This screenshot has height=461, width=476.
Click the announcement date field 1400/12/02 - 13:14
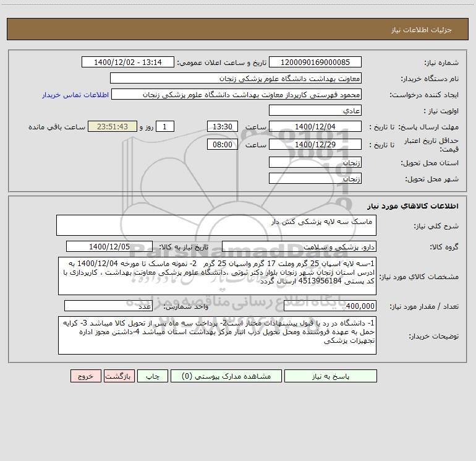128,62
